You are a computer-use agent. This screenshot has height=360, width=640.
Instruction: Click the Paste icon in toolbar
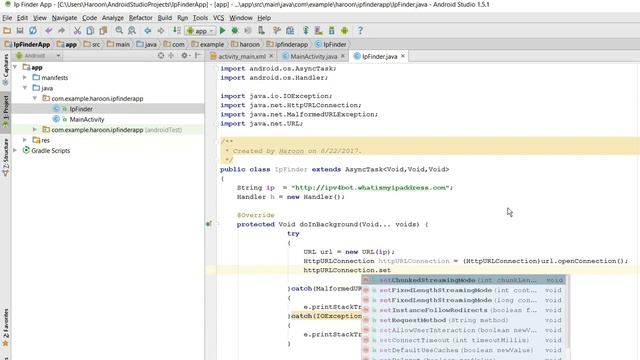click(x=103, y=31)
